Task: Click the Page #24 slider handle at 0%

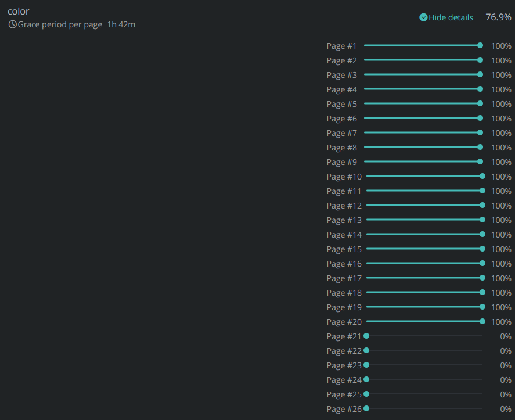Action: [366, 379]
